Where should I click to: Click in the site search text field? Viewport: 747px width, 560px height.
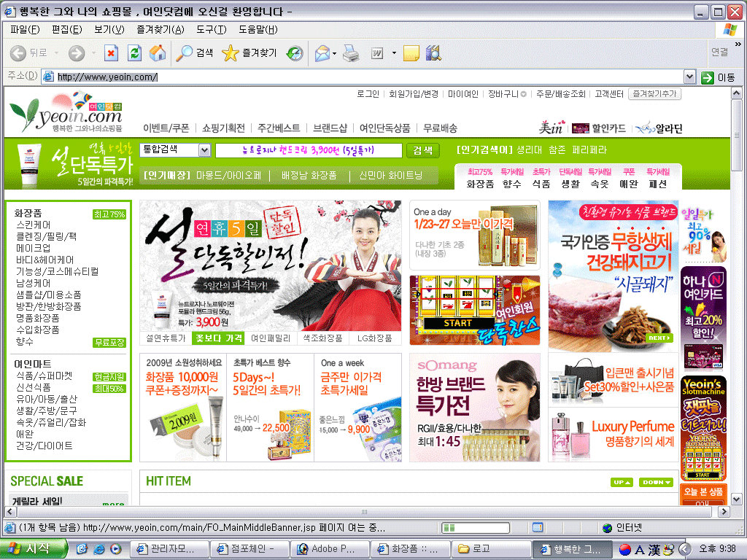pyautogui.click(x=309, y=150)
